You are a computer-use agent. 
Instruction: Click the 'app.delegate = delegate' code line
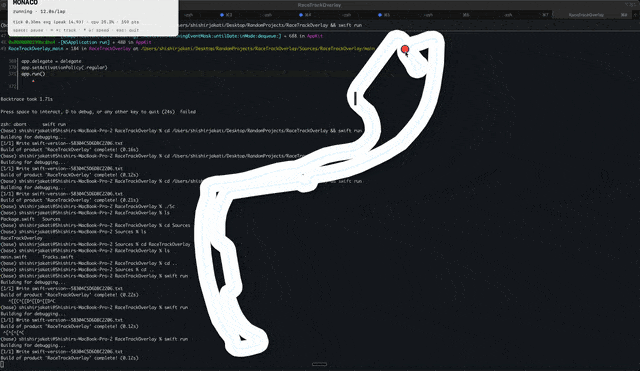point(51,61)
